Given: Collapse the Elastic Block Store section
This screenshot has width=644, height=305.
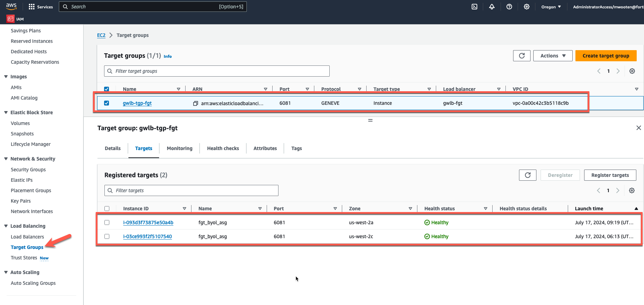Looking at the screenshot, I should [x=6, y=112].
